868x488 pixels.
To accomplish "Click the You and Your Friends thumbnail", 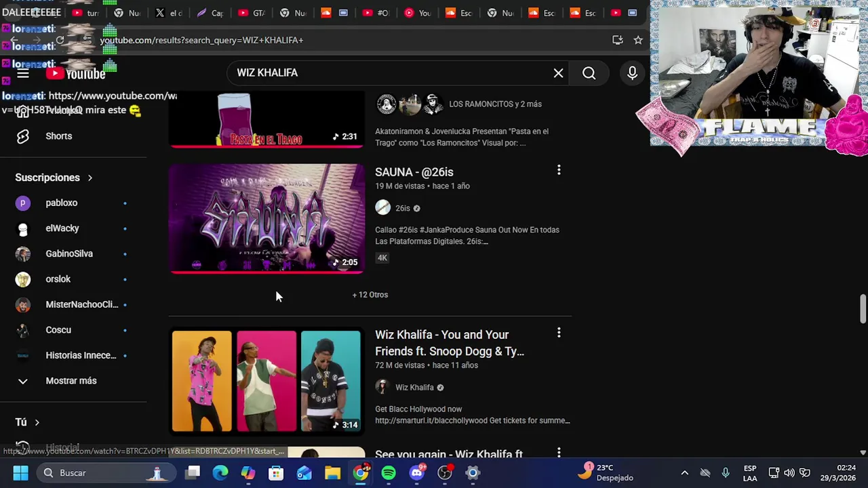I will pos(267,381).
